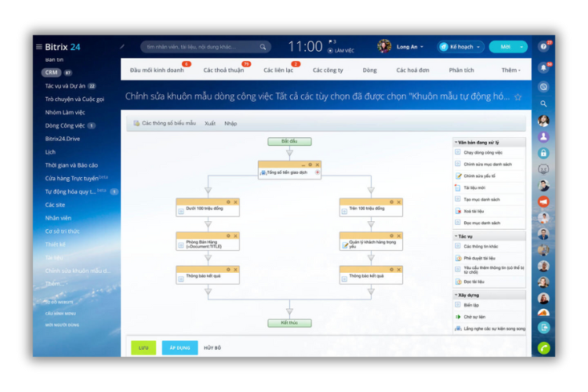Open the notifications bell icon
588x392 pixels.
(543, 67)
